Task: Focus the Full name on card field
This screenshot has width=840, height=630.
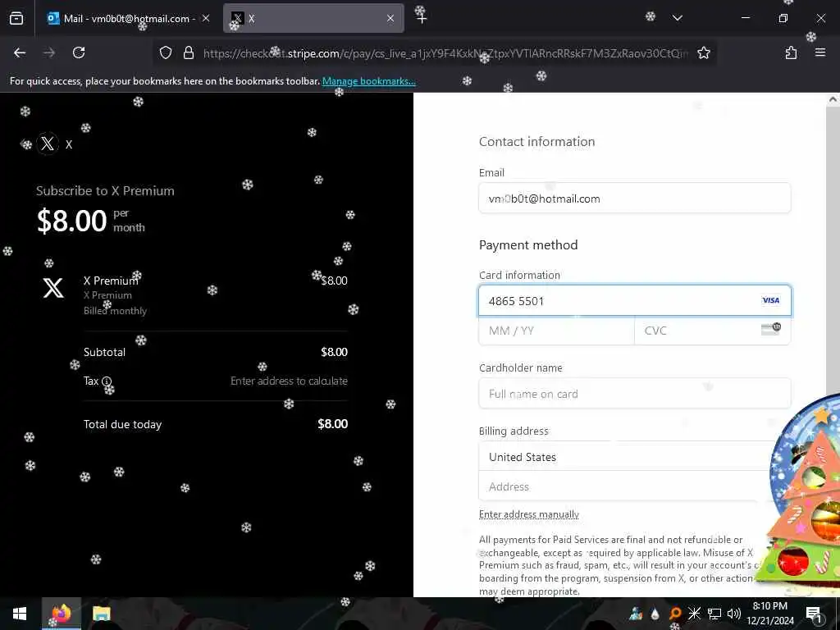Action: click(634, 394)
